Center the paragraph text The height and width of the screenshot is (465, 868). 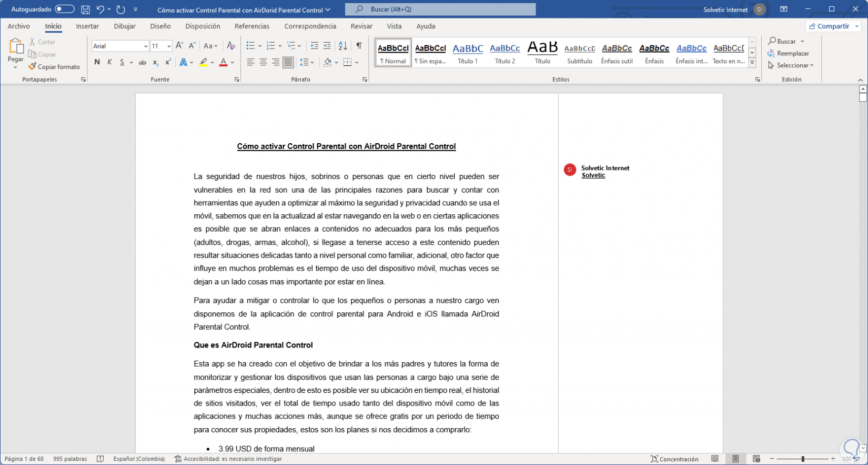[263, 62]
